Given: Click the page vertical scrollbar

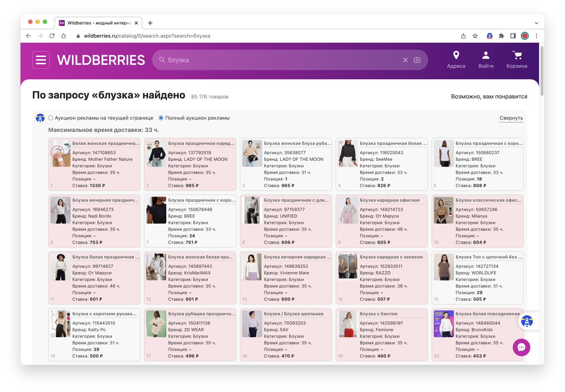Looking at the screenshot, I should (542, 71).
